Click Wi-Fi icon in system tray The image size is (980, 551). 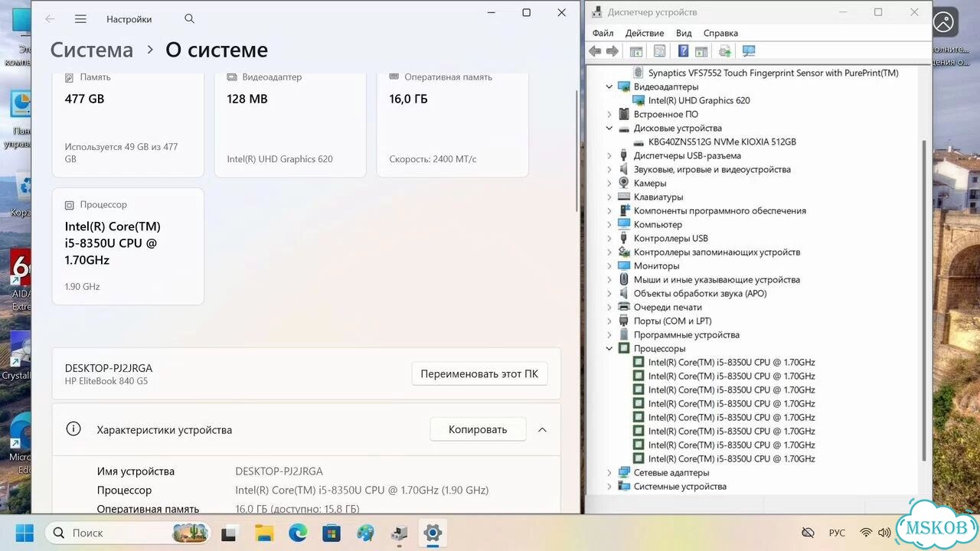click(866, 533)
